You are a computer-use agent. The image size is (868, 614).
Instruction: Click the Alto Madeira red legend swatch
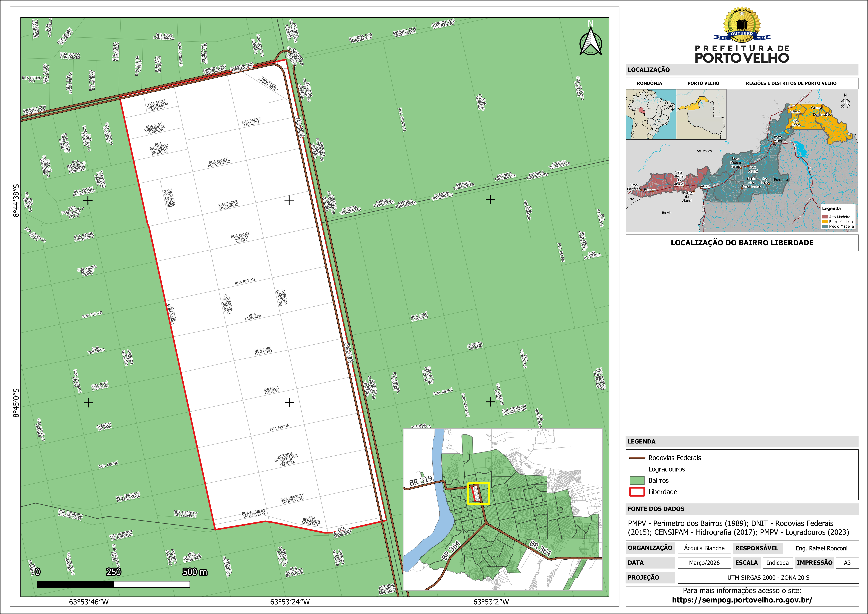[x=825, y=217]
